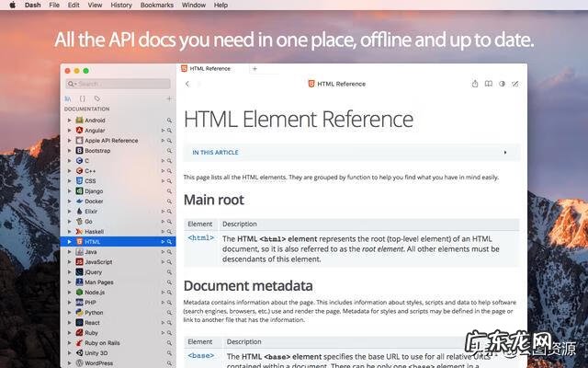
Task: Open a new tab with plus button
Action: tap(254, 69)
